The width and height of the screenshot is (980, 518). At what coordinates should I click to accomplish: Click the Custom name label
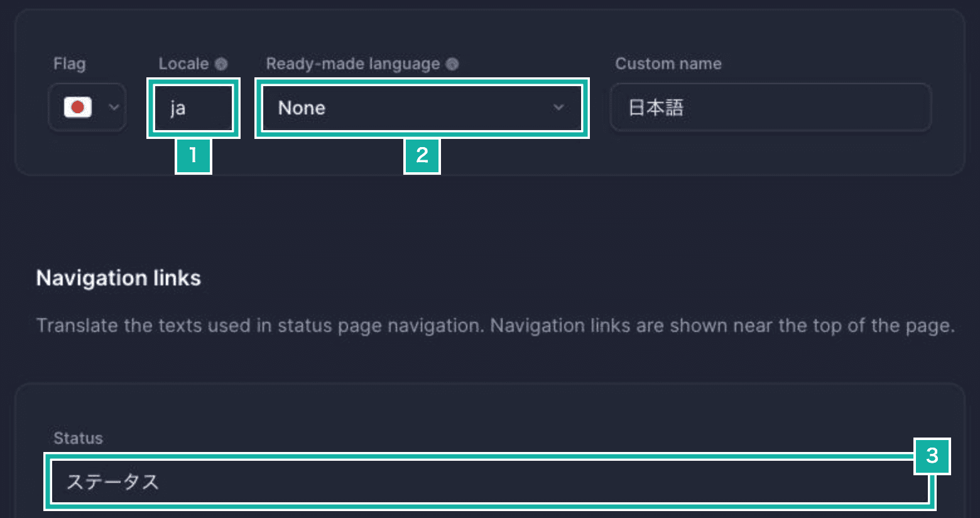[668, 63]
